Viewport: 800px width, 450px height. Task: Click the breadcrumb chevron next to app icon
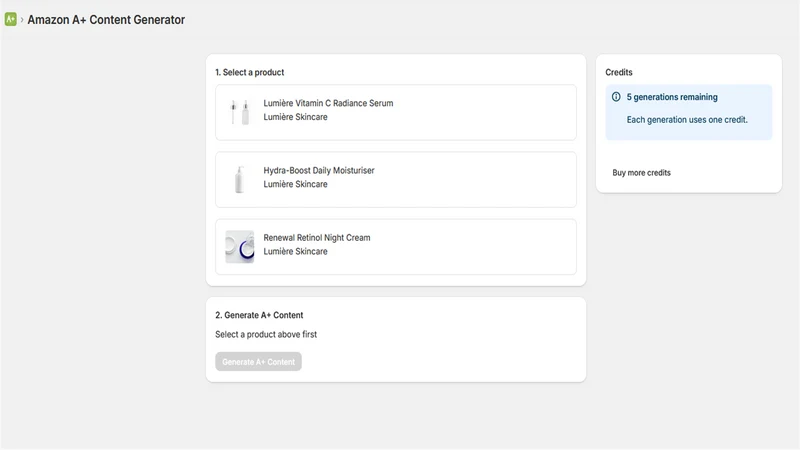(22, 19)
